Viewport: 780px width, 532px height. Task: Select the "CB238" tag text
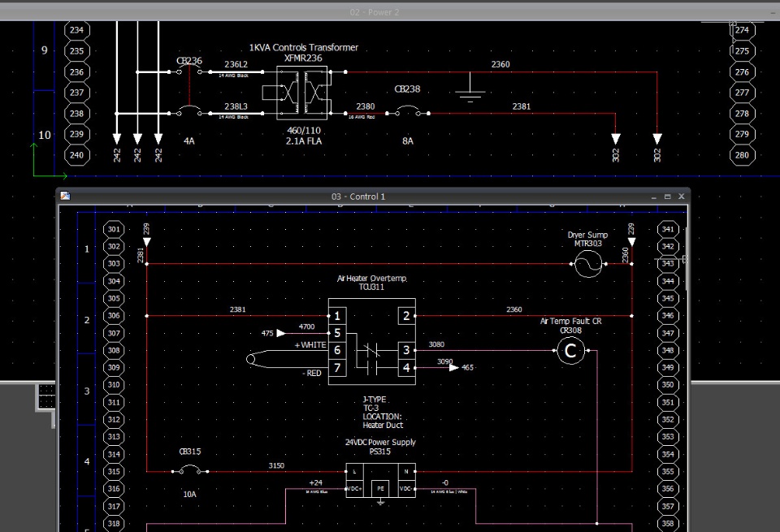407,89
